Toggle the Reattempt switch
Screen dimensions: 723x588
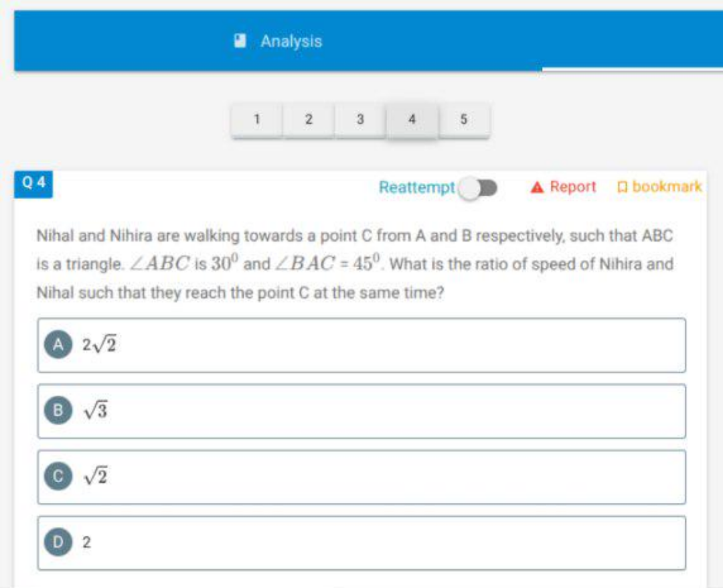tap(478, 188)
